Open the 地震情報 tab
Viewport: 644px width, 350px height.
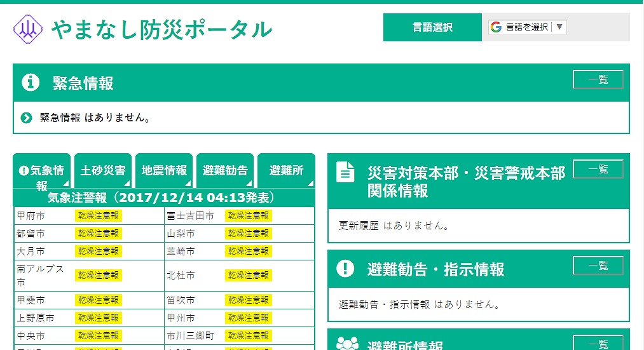pyautogui.click(x=164, y=171)
